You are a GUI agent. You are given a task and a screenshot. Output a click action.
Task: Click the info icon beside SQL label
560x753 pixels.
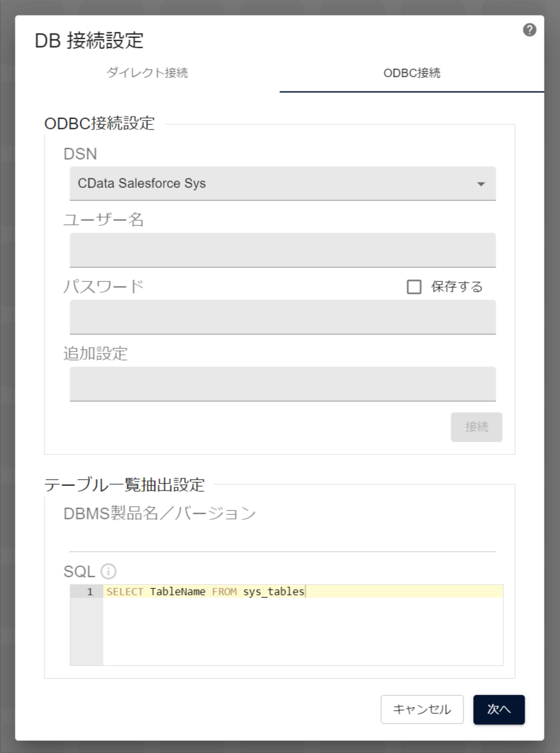pyautogui.click(x=109, y=571)
